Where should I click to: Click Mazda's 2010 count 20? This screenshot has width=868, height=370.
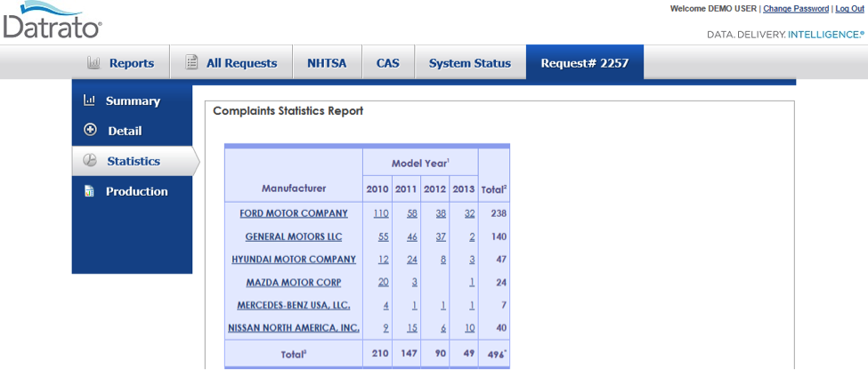click(x=383, y=283)
